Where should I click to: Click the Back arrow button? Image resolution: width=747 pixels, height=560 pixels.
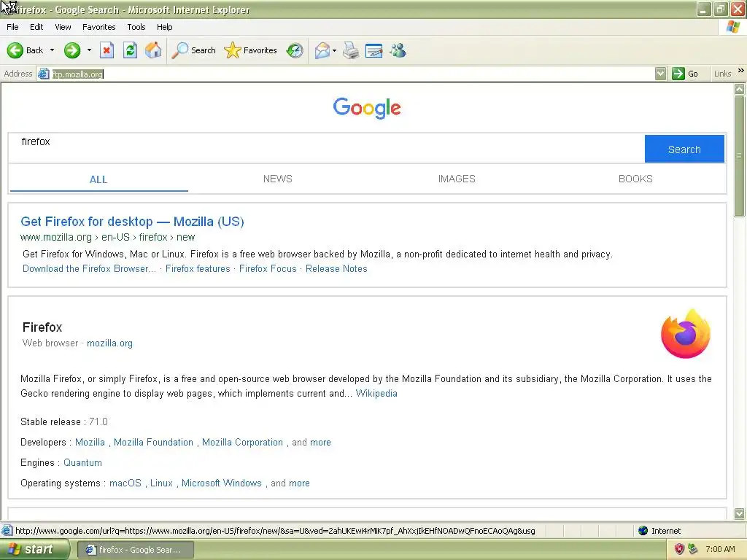click(25, 50)
